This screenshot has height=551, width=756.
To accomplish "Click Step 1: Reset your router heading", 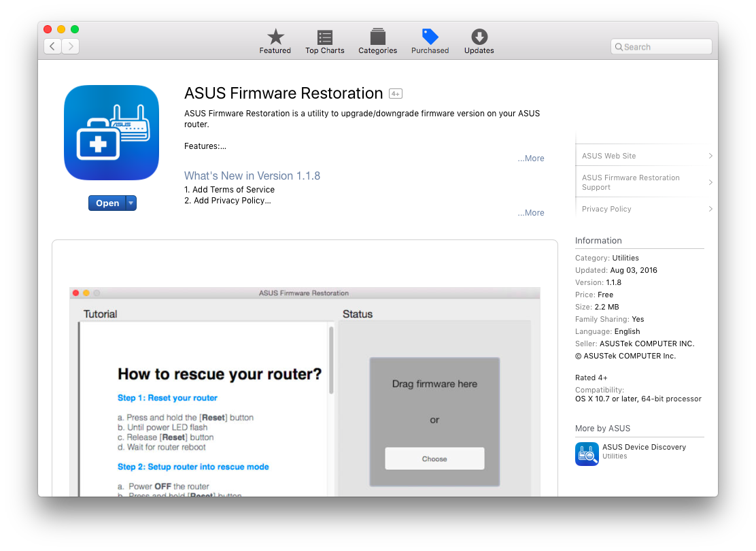I will (x=167, y=398).
